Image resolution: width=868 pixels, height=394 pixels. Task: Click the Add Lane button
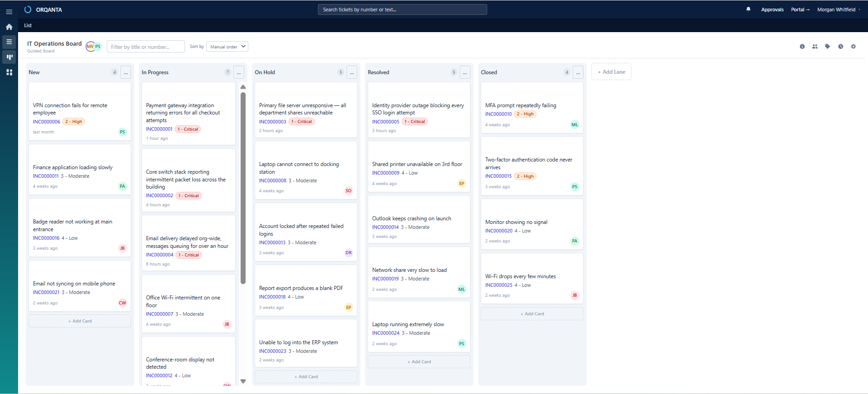pyautogui.click(x=611, y=72)
